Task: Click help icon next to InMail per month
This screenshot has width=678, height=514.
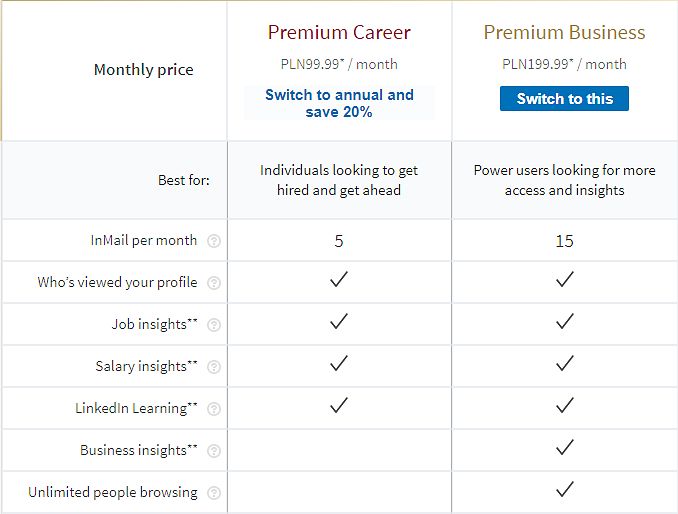Action: [214, 241]
